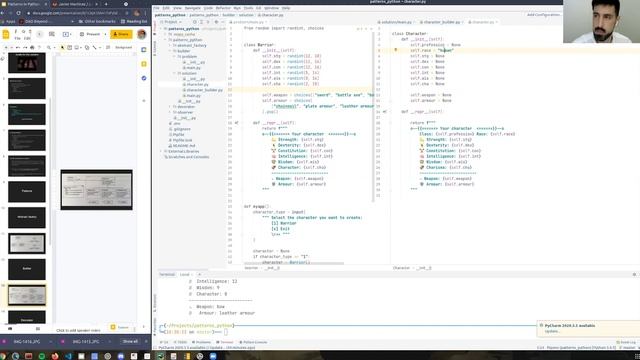Open the PyCharm File menu
Screen dimensions: 640x360
(156, 8)
